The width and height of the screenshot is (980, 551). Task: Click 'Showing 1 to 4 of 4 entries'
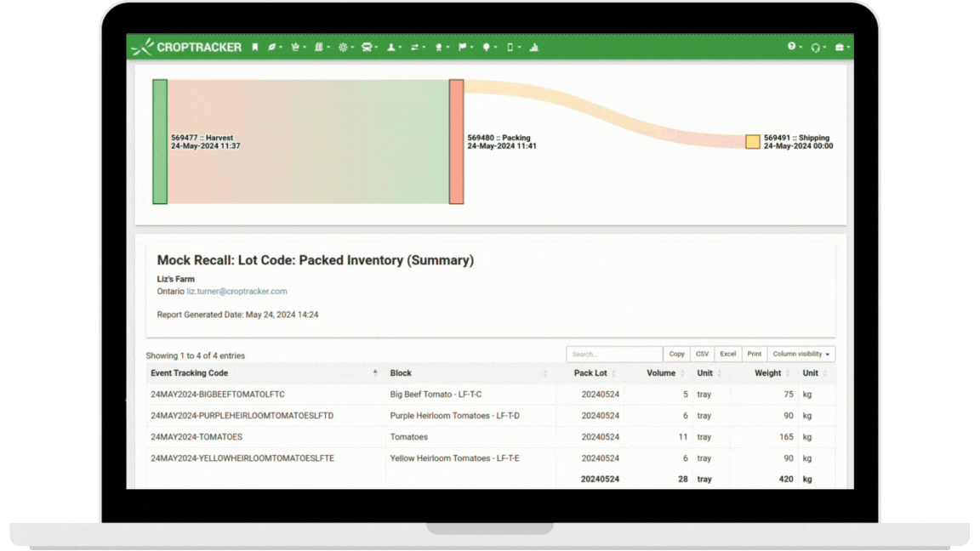click(195, 355)
